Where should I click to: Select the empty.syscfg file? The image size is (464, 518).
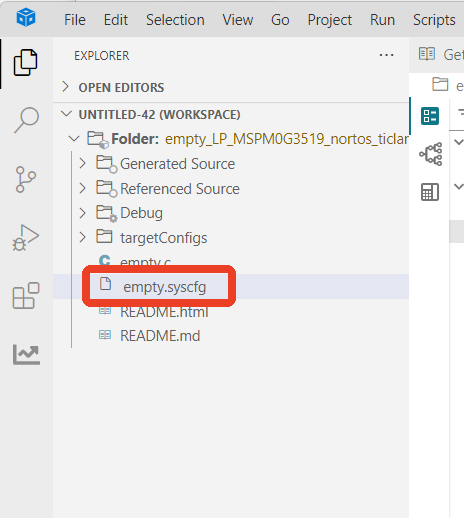click(164, 287)
